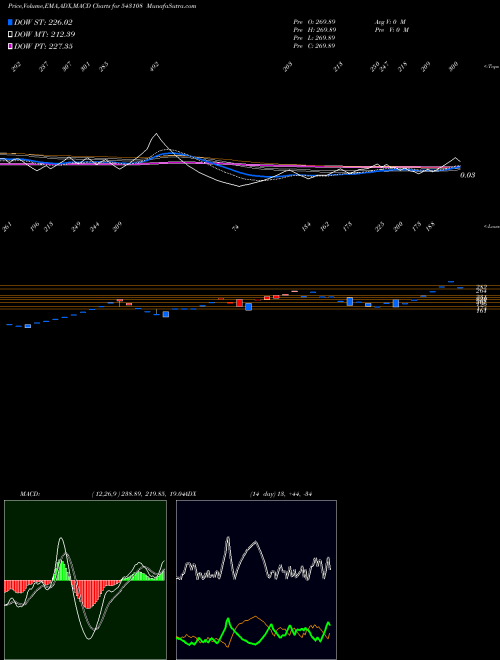The height and width of the screenshot is (660, 500).
Task: Click the MACD values '(12,26,9) 238.89, 219.85'
Action: coord(128,494)
